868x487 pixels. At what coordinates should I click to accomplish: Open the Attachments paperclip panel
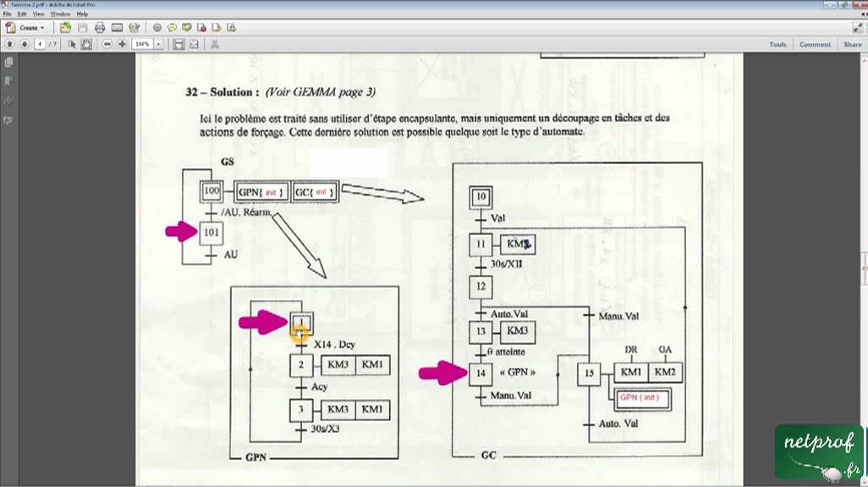pyautogui.click(x=8, y=101)
